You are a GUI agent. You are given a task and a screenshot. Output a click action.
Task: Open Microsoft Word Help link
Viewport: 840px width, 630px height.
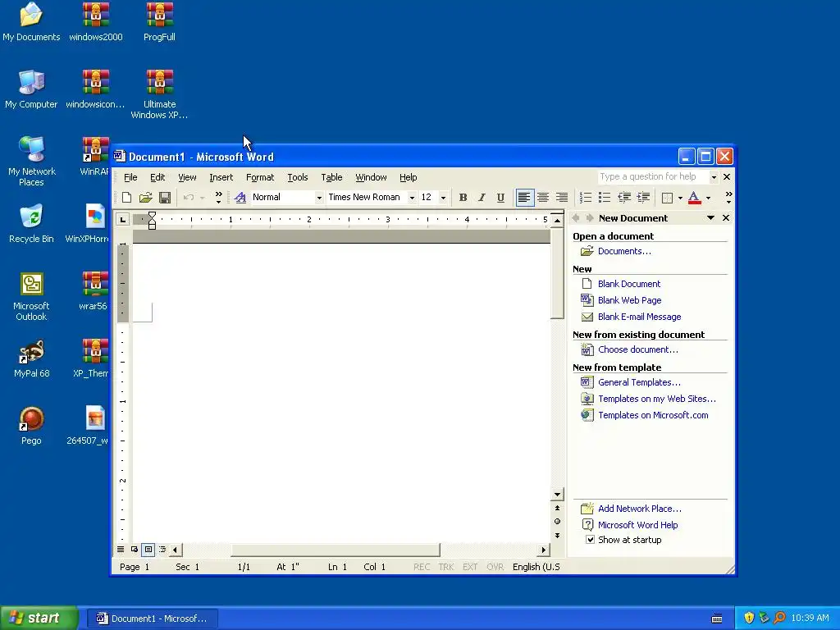click(637, 525)
